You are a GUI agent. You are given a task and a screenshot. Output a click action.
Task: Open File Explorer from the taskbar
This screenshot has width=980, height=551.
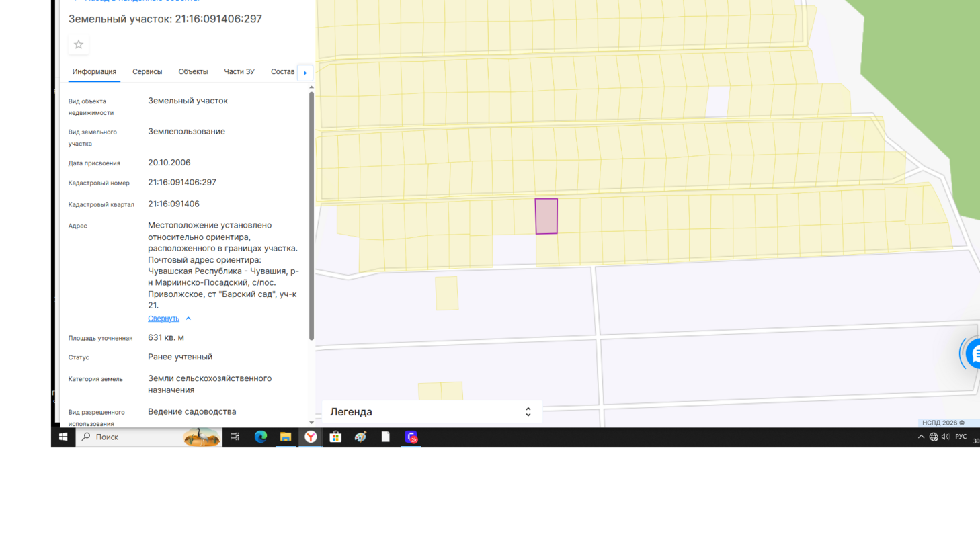[286, 437]
